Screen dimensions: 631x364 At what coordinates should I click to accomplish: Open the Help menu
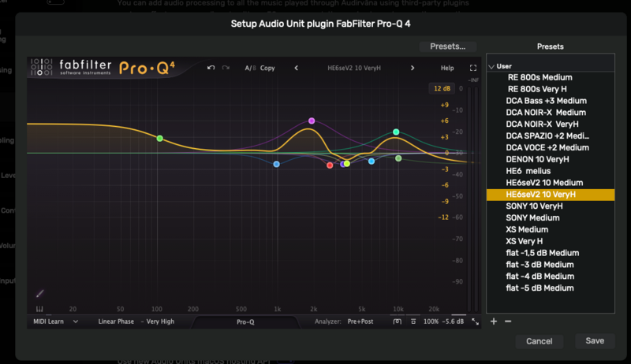(x=447, y=68)
